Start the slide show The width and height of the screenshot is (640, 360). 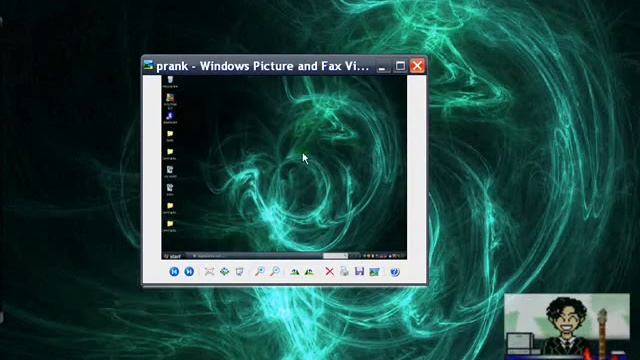coord(240,271)
